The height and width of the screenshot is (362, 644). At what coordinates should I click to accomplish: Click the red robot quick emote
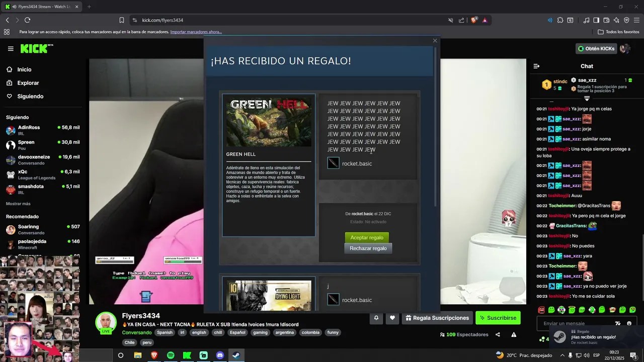[x=541, y=310]
